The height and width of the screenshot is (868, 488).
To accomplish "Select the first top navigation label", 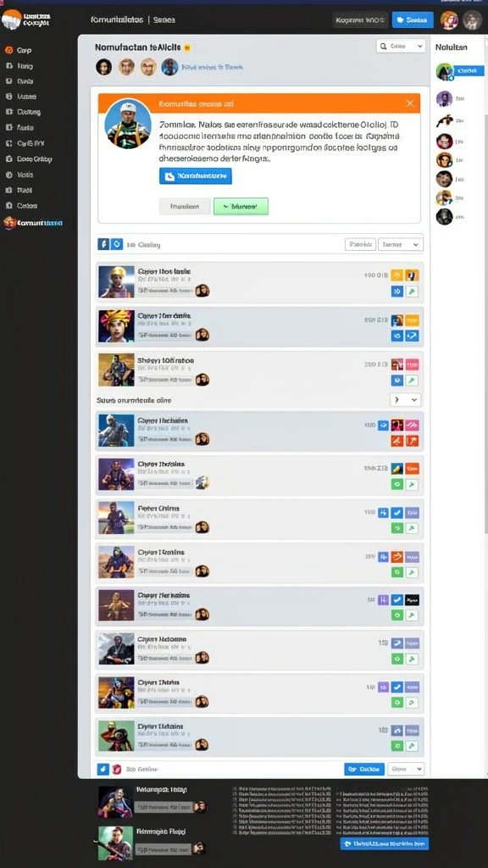I will [x=117, y=20].
